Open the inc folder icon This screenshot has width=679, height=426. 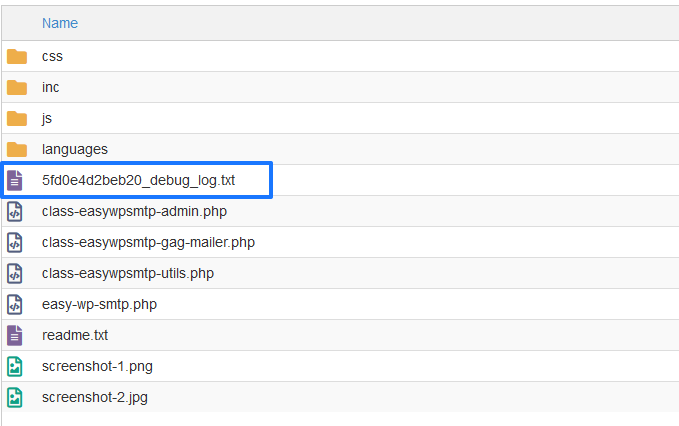tap(17, 87)
